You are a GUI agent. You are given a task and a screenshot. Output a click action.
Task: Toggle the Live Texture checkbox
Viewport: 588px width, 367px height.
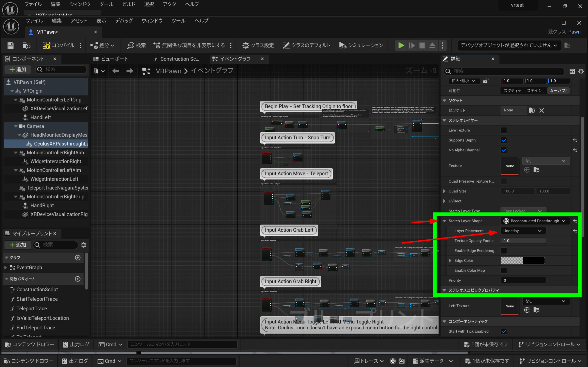[504, 130]
